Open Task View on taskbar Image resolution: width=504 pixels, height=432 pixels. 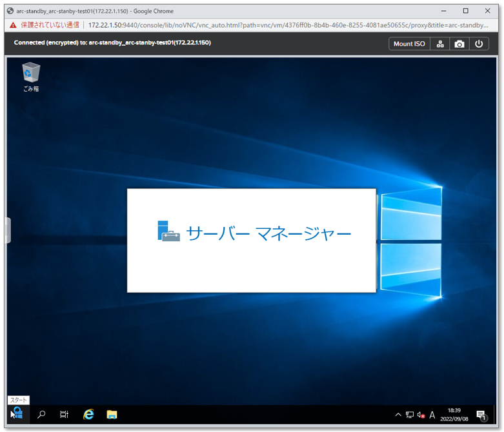(65, 415)
